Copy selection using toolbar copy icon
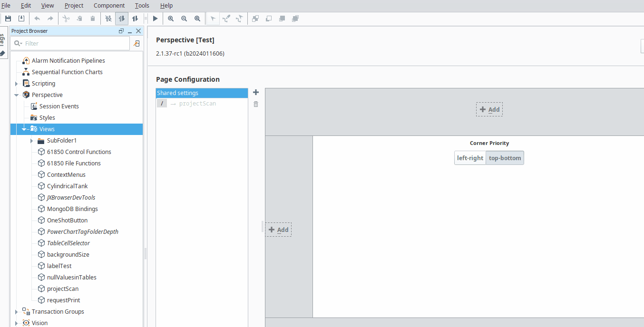644x327 pixels. (79, 19)
